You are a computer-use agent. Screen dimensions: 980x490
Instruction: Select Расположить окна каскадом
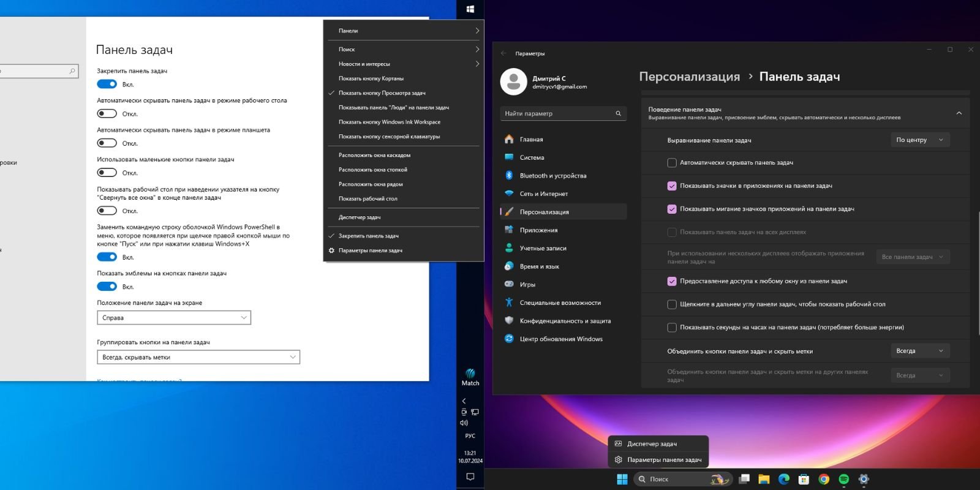pyautogui.click(x=404, y=155)
